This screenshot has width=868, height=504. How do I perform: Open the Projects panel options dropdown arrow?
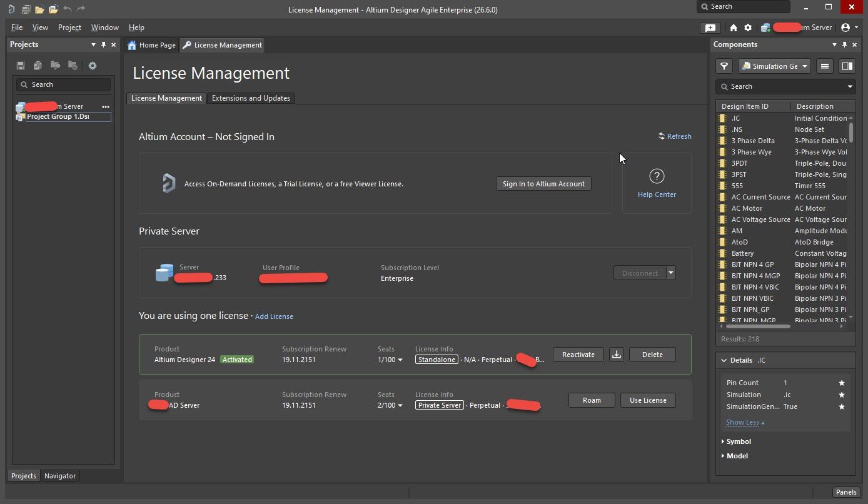click(x=93, y=44)
